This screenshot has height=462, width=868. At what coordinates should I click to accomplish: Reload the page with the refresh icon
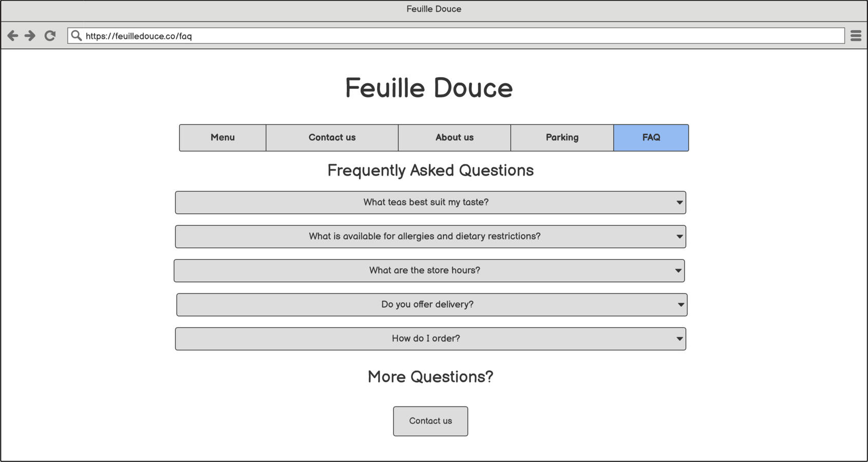click(x=49, y=35)
